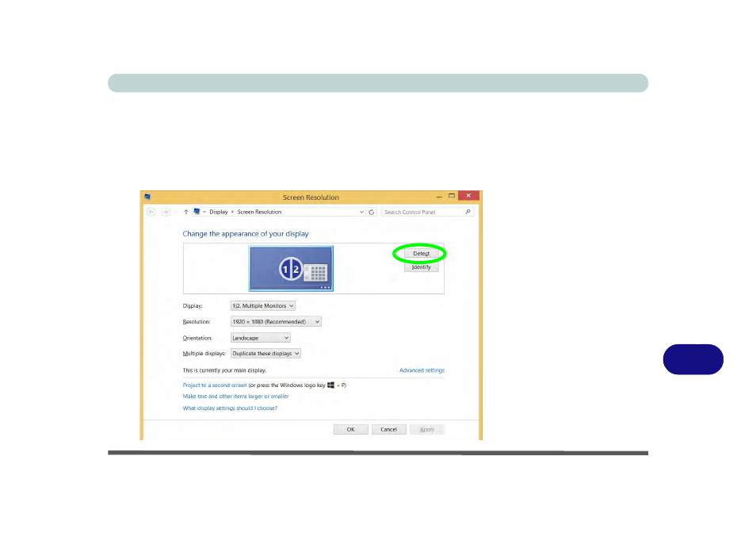Click the Back navigation arrow
The width and height of the screenshot is (756, 533).
pyautogui.click(x=151, y=213)
